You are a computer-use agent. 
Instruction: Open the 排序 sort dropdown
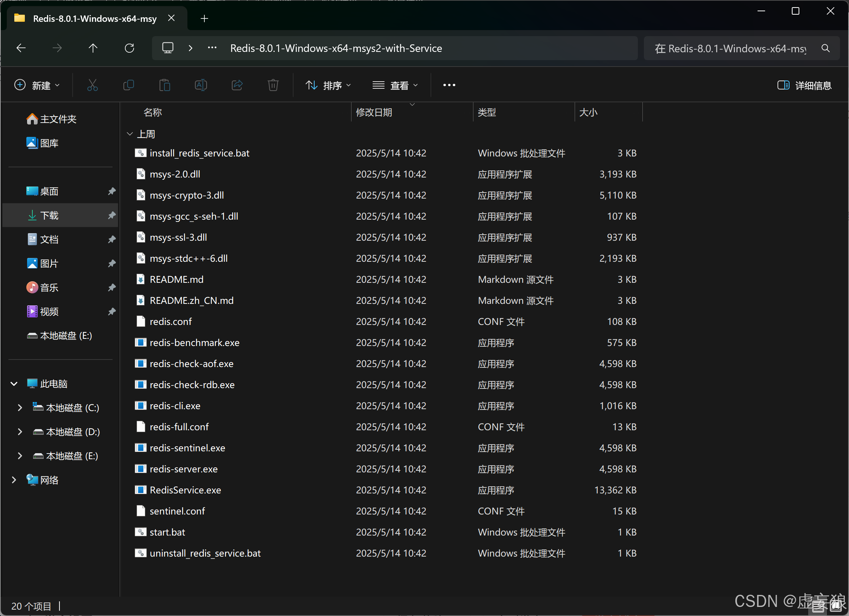click(328, 85)
